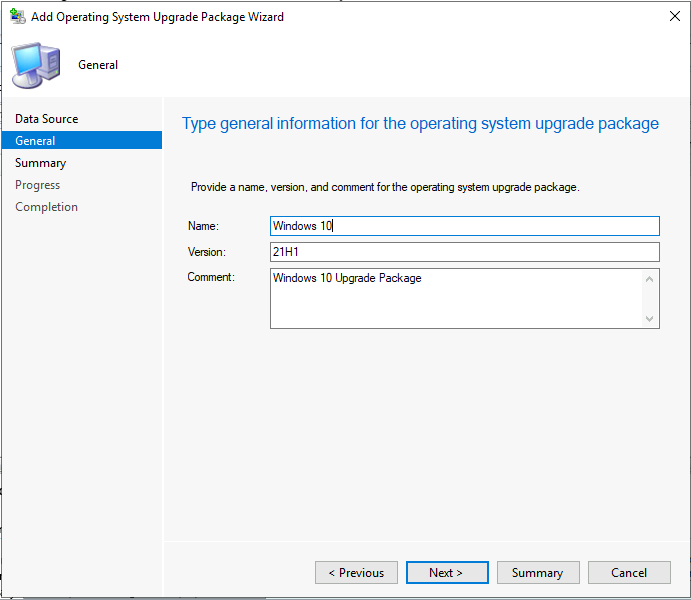Select the Progress step in sidebar
Viewport: 691px width, 600px height.
pos(37,185)
